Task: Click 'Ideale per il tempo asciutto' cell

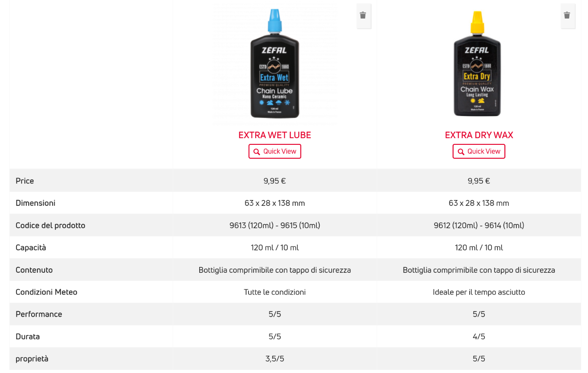Action: [x=479, y=292]
